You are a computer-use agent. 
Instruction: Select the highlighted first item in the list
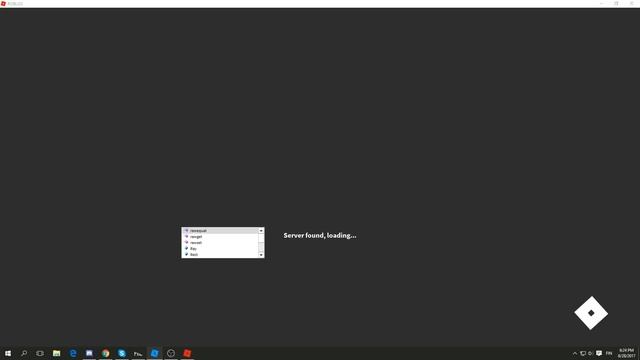click(x=220, y=231)
